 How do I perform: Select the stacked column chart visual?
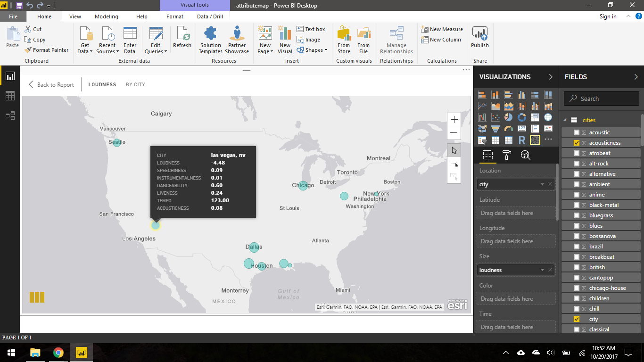tap(495, 95)
